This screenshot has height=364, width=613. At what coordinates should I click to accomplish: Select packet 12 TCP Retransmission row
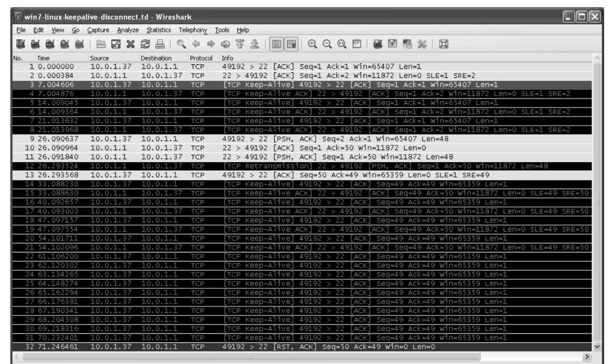click(302, 166)
